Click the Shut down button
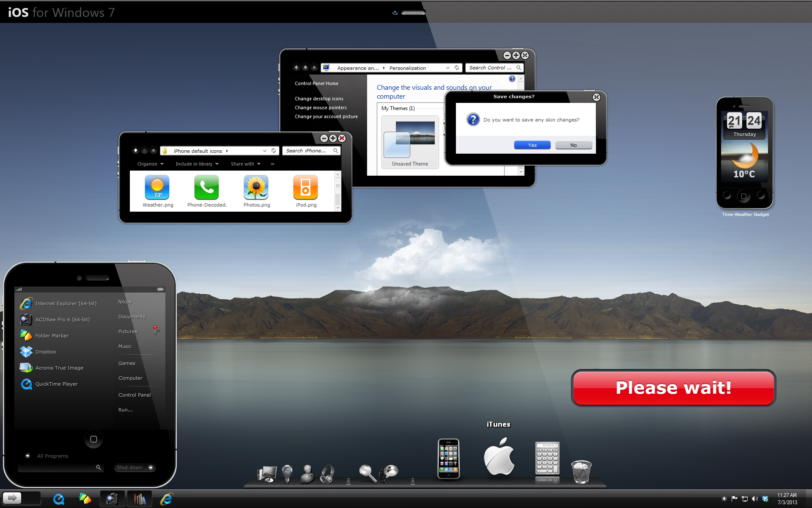 pos(129,467)
